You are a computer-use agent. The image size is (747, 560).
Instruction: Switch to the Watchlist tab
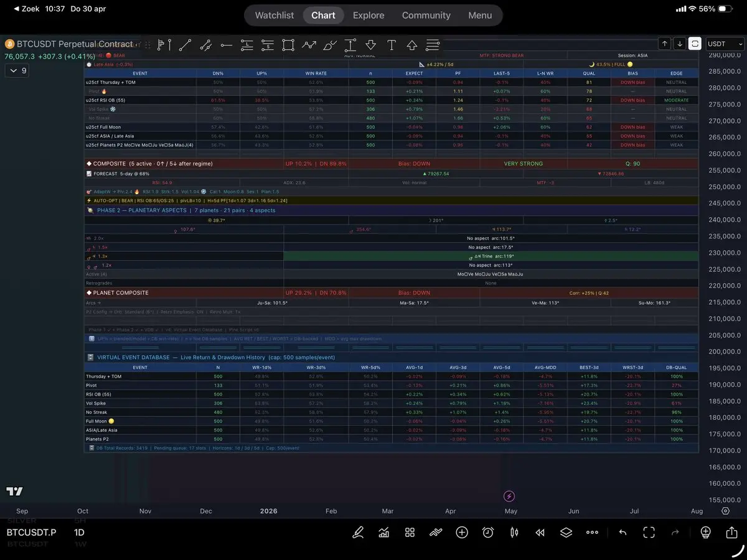pos(274,15)
